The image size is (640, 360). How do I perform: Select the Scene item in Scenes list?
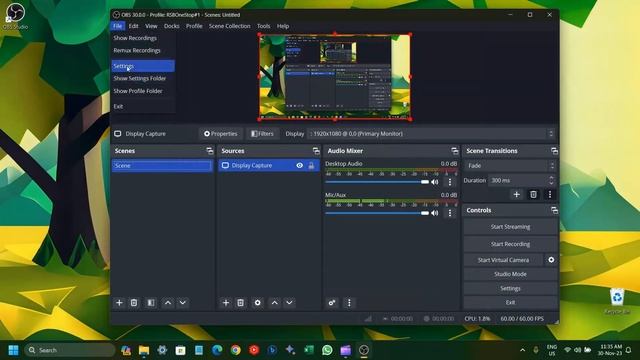162,166
